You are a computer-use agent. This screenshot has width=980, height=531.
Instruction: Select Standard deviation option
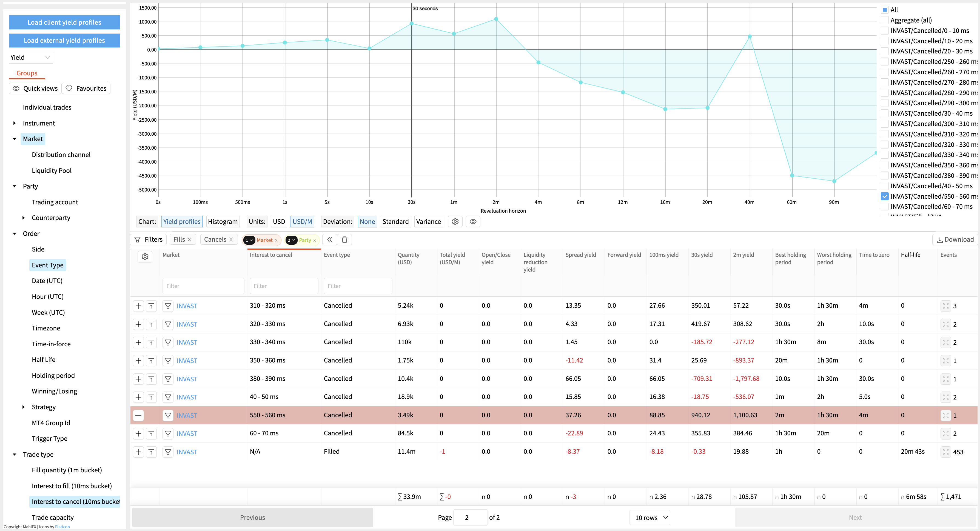[395, 221]
